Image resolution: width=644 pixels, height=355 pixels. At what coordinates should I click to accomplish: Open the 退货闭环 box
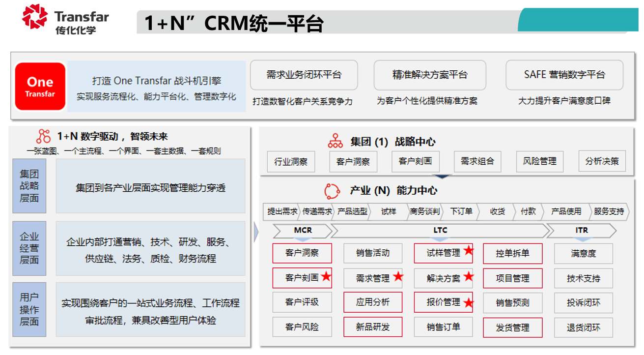coord(584,327)
